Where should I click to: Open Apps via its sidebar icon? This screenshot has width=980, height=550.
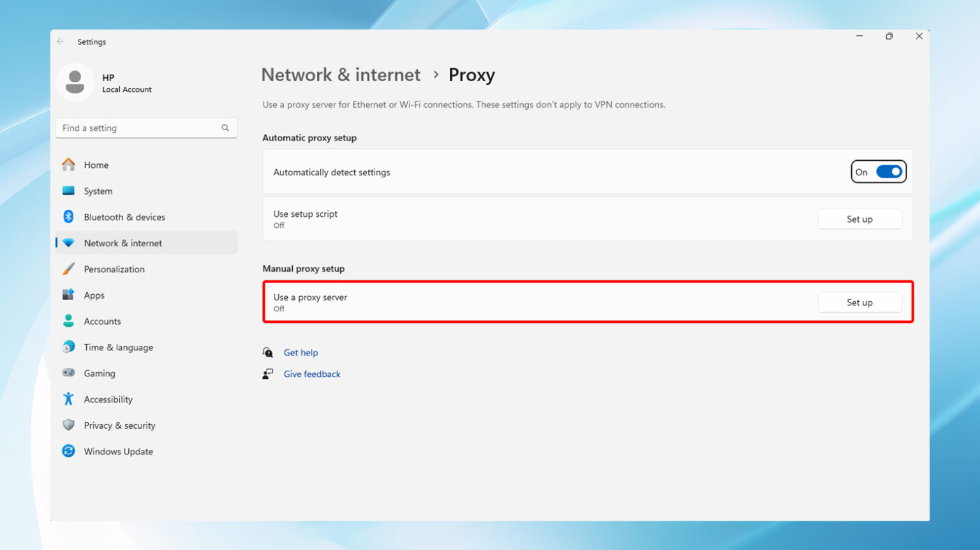pyautogui.click(x=68, y=295)
